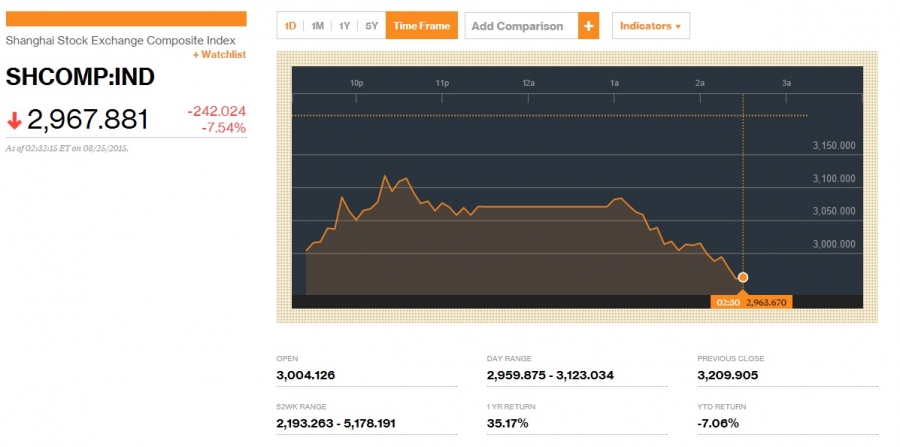
Task: Click the 2a time axis label
Action: click(700, 83)
